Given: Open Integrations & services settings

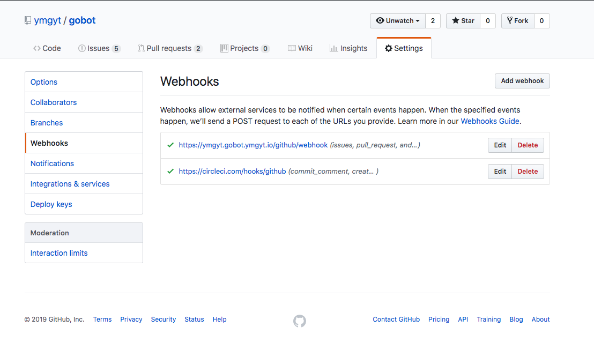Looking at the screenshot, I should coord(84,184).
